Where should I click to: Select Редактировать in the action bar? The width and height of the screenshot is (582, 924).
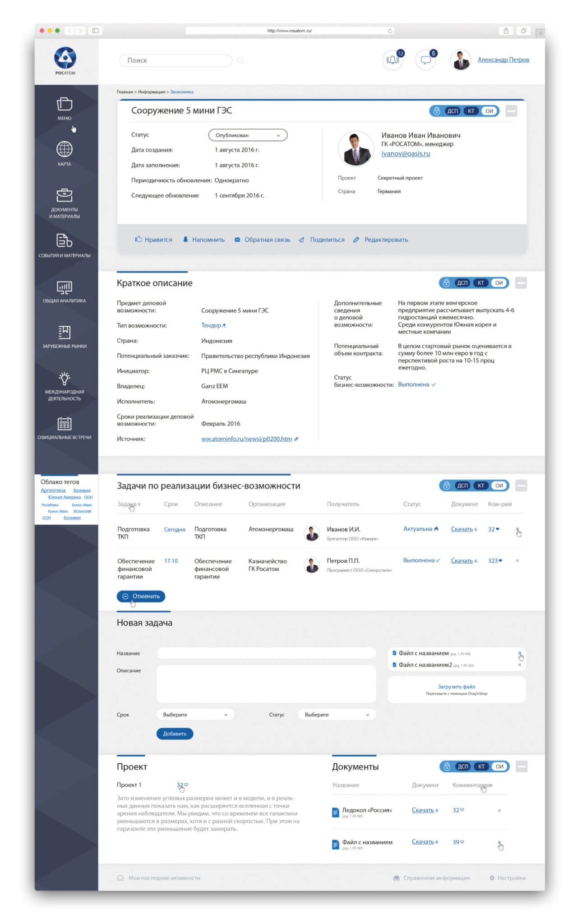pos(380,240)
